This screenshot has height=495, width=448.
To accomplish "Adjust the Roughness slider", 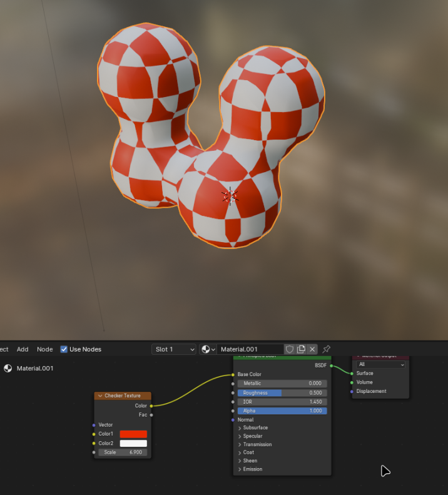I will tap(282, 393).
